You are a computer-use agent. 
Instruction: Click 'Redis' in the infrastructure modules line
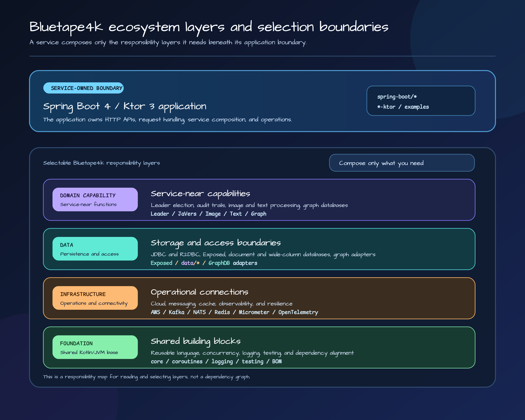pyautogui.click(x=222, y=312)
